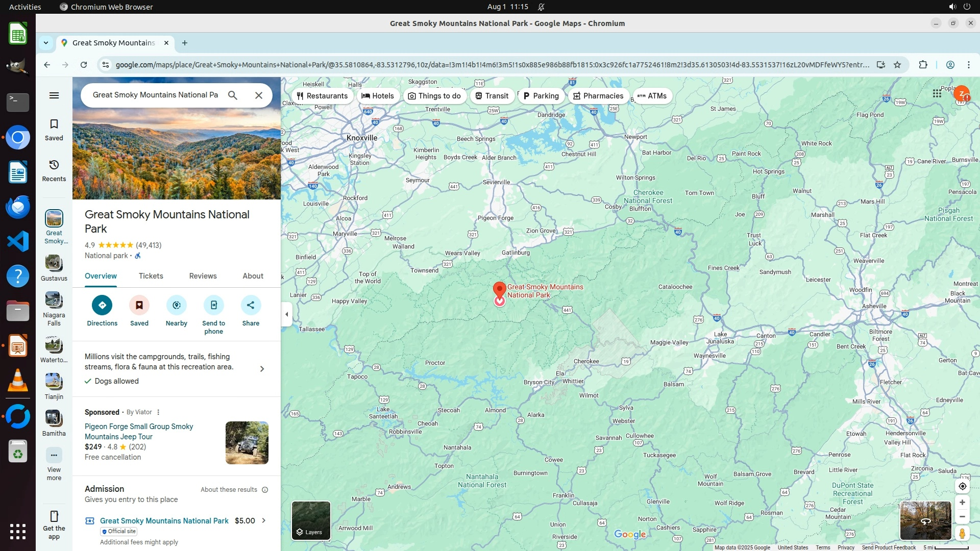Collapse the side panel arrow
980x551 pixels.
286,314
